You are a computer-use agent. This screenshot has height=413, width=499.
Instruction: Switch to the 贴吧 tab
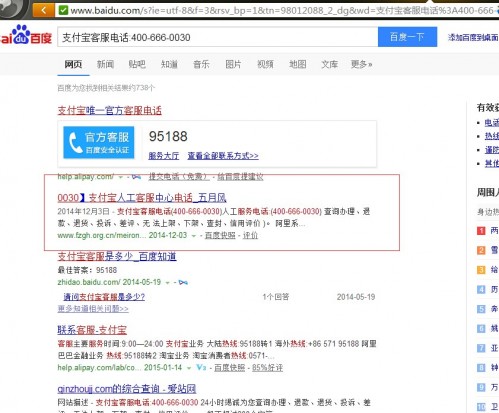pos(137,64)
